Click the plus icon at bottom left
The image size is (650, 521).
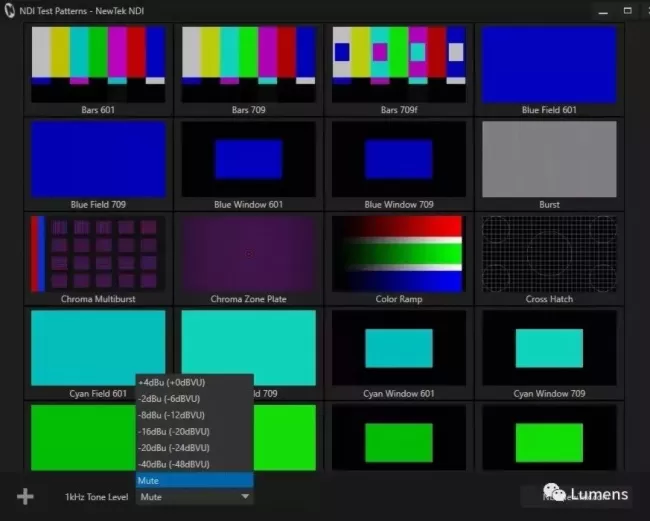click(x=26, y=497)
